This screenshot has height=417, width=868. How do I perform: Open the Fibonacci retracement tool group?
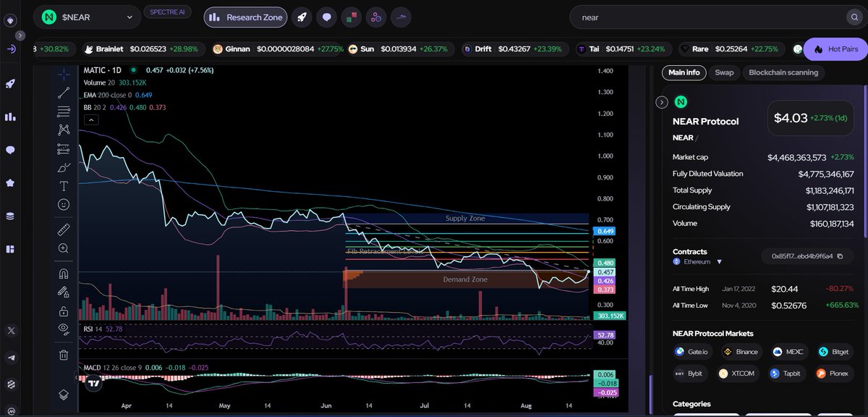coord(64,111)
